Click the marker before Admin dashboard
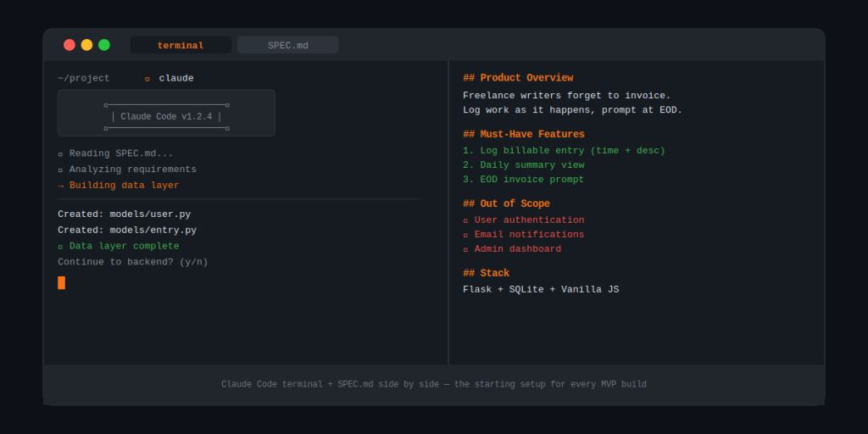868x434 pixels. [465, 249]
